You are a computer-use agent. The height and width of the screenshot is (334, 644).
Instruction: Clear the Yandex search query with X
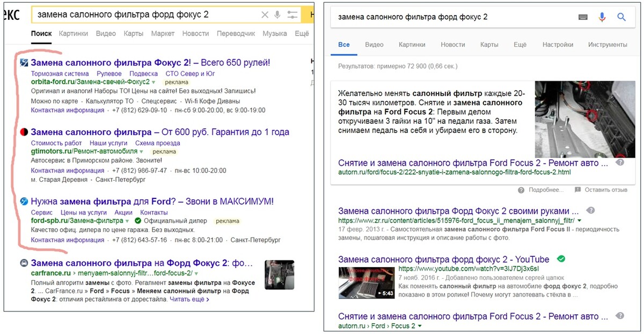(x=265, y=15)
